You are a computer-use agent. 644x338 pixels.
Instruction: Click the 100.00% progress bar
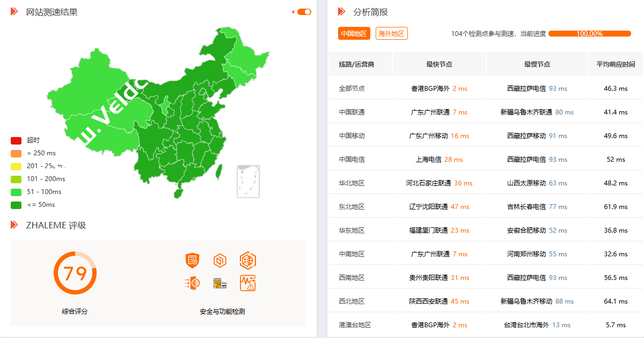pos(589,34)
